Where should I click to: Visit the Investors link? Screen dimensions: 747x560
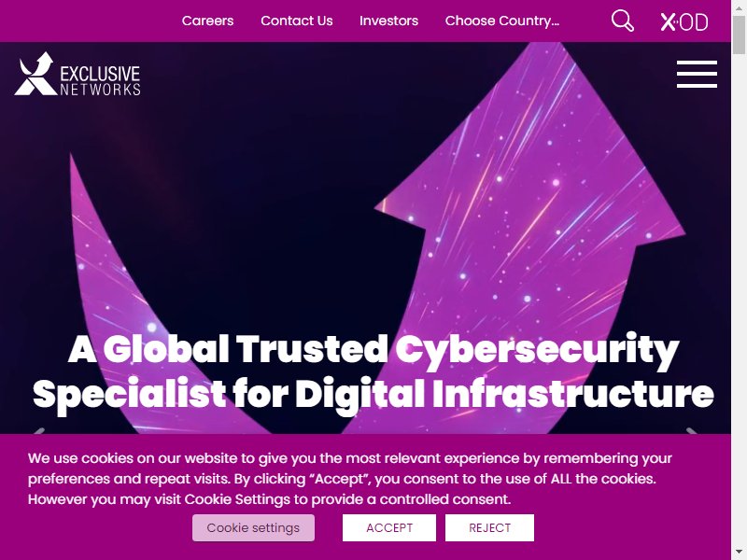[x=388, y=21]
